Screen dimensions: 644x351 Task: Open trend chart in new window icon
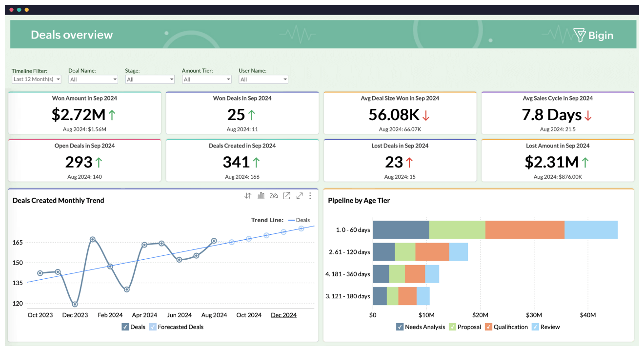point(287,196)
